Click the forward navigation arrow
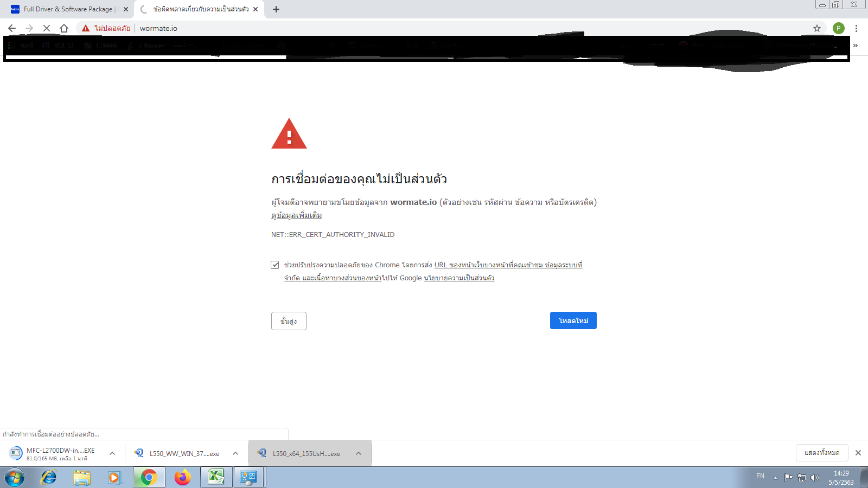Viewport: 868px width, 488px height. [x=29, y=28]
